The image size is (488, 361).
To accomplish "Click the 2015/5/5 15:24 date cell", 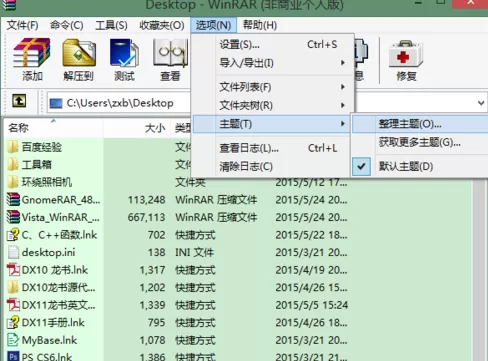I will pyautogui.click(x=312, y=305).
